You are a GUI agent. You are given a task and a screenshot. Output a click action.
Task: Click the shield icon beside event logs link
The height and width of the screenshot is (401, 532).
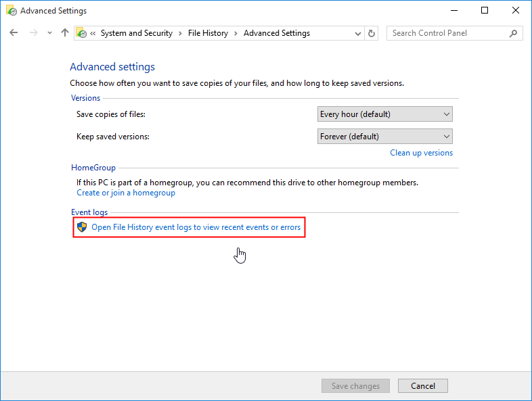(x=82, y=227)
